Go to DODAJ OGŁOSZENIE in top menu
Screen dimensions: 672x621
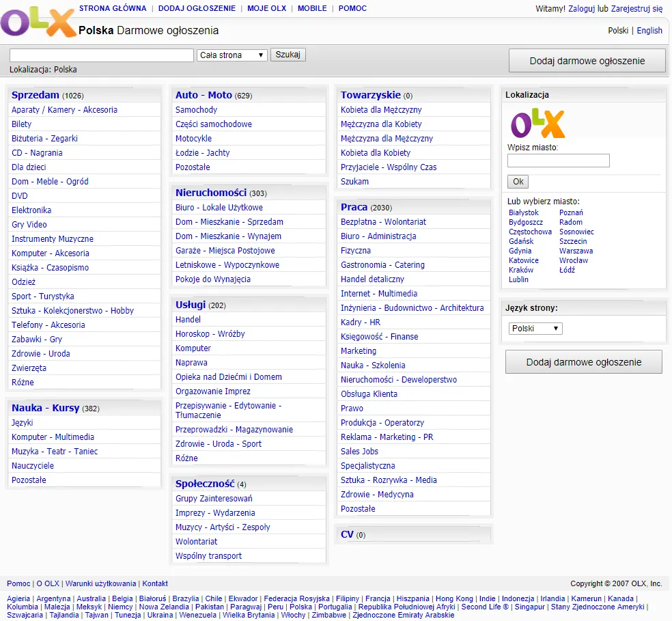(197, 8)
